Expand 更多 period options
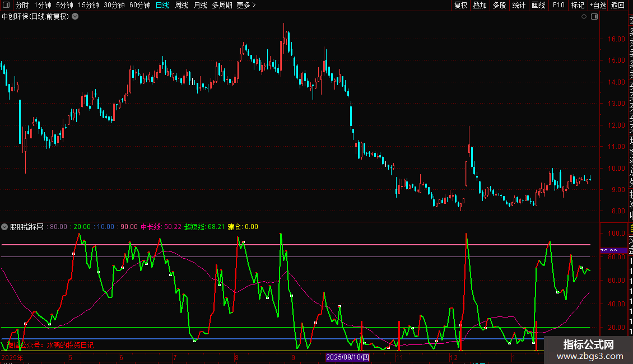 coord(246,6)
